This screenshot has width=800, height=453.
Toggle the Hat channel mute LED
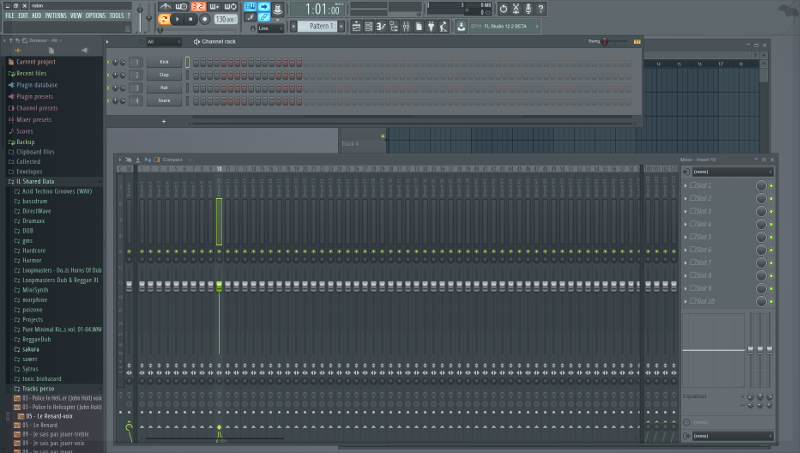(109, 88)
